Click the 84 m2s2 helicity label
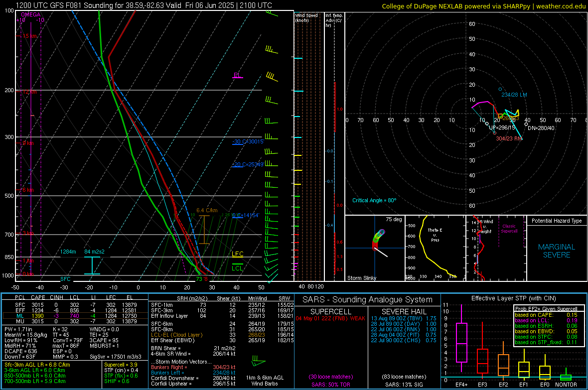Screen dimensions: 588x390 click(95, 252)
